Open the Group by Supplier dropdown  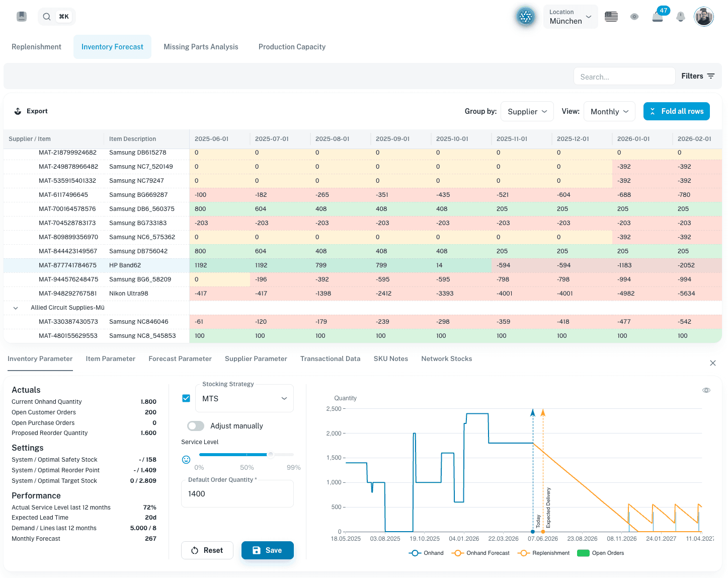(527, 111)
